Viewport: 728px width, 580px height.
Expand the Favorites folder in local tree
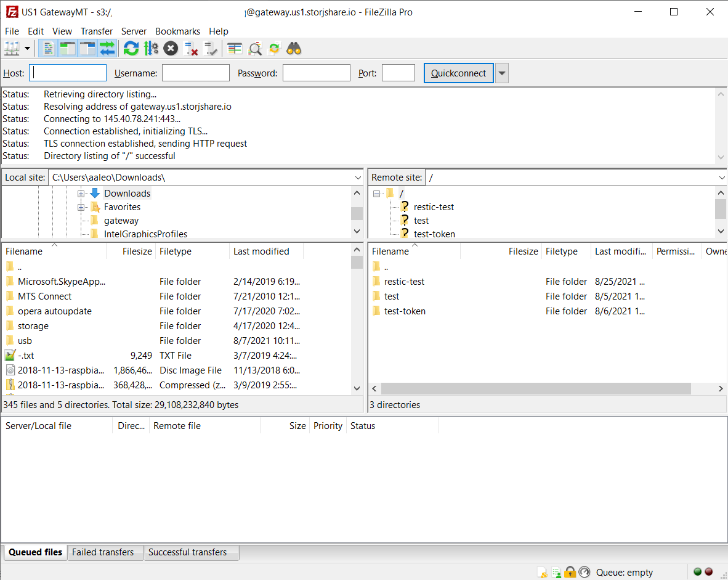pyautogui.click(x=81, y=207)
